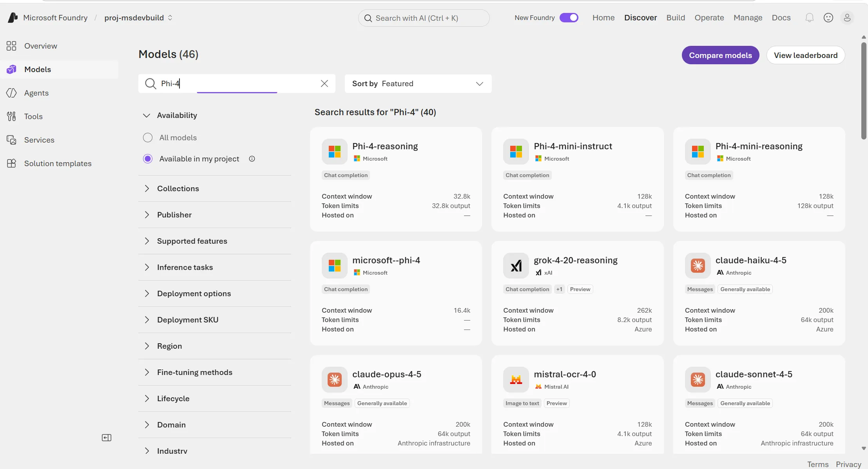This screenshot has height=469, width=868.
Task: Open the user account avatar icon
Action: [847, 18]
